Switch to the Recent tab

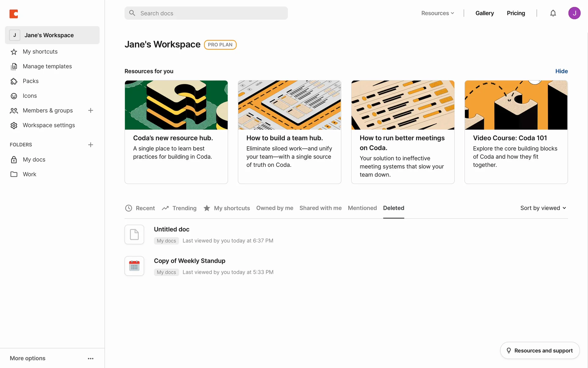140,208
